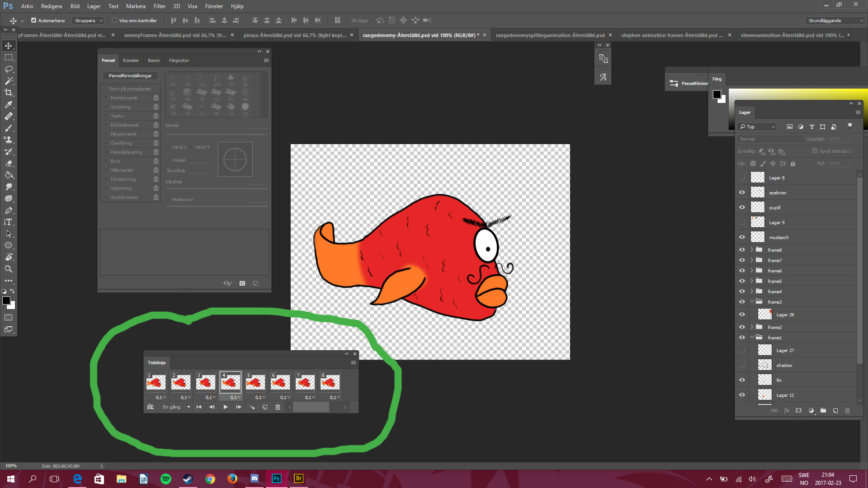Image resolution: width=868 pixels, height=488 pixels.
Task: Click the foreground color swatch in toolbar
Action: 6,301
